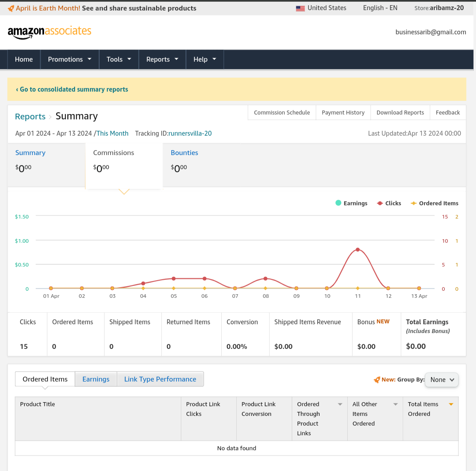Click the Earth Month megaphone icon
The width and height of the screenshot is (476, 471).
(11, 8)
